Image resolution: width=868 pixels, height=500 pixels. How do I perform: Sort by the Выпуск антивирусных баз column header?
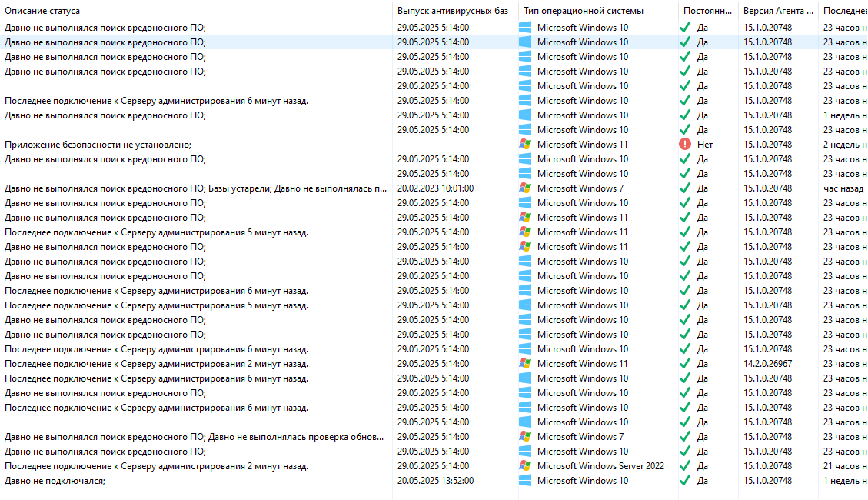452,11
